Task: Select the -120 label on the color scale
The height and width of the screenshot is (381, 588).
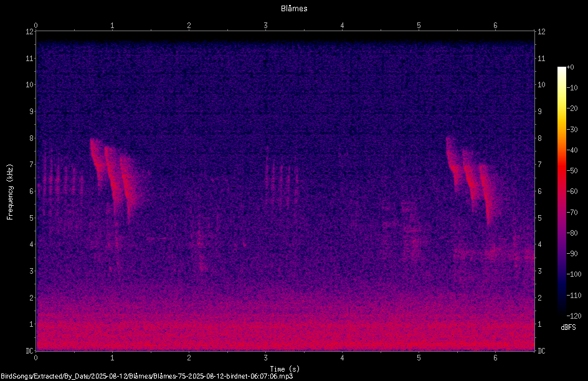Action: pyautogui.click(x=574, y=316)
